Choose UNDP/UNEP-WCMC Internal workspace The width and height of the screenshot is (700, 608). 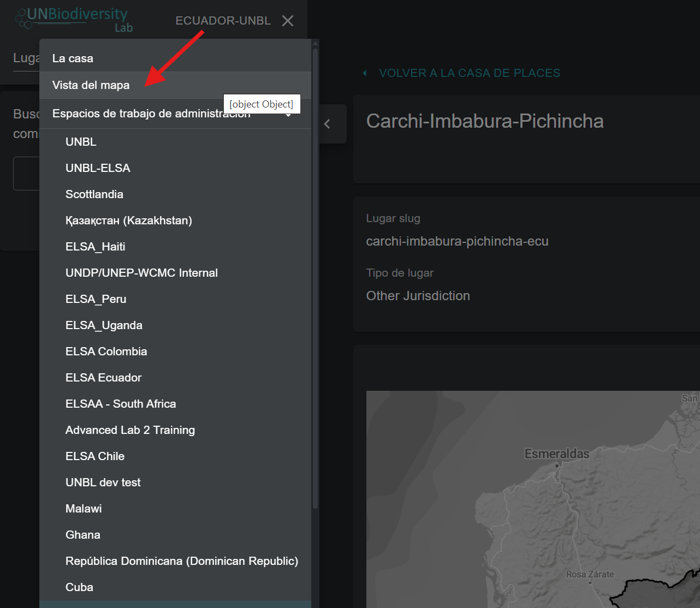[x=141, y=273]
